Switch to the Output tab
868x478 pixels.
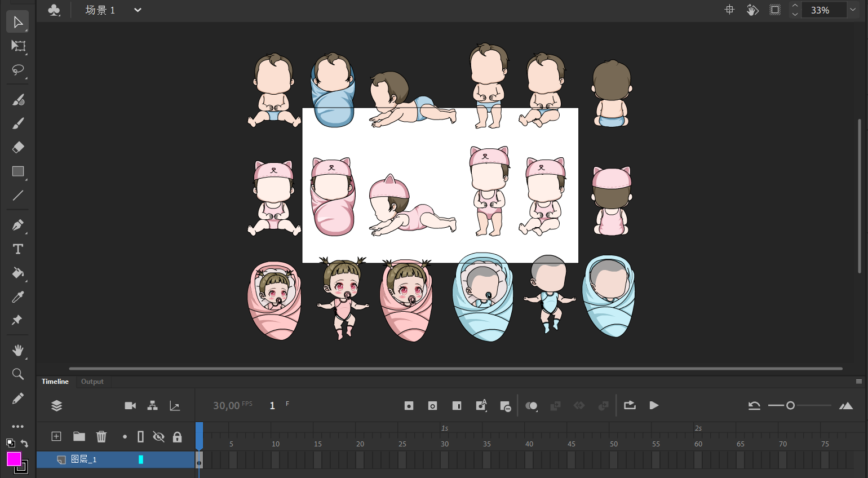(92, 382)
